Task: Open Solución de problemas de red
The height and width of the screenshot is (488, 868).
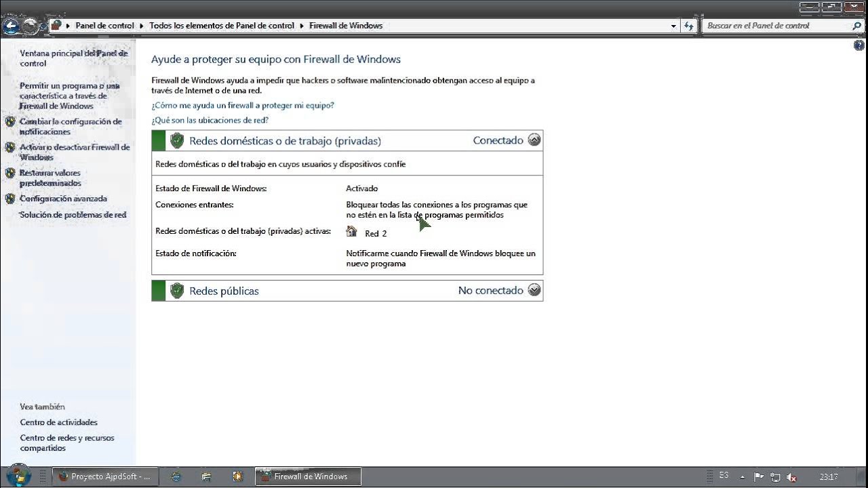Action: click(x=73, y=215)
